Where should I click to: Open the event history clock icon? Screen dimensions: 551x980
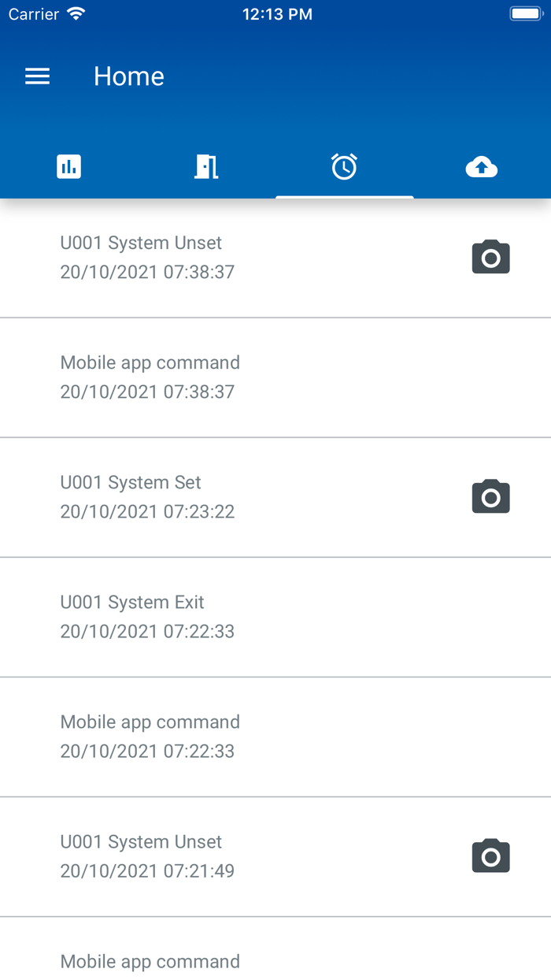[x=344, y=166]
